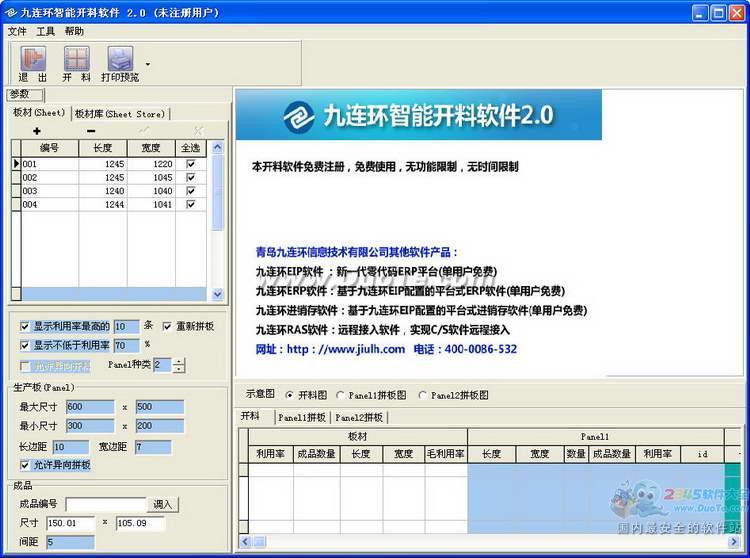Screen dimensions: 750x558
Task: Toggle checkbox for sheet 003
Action: [191, 191]
